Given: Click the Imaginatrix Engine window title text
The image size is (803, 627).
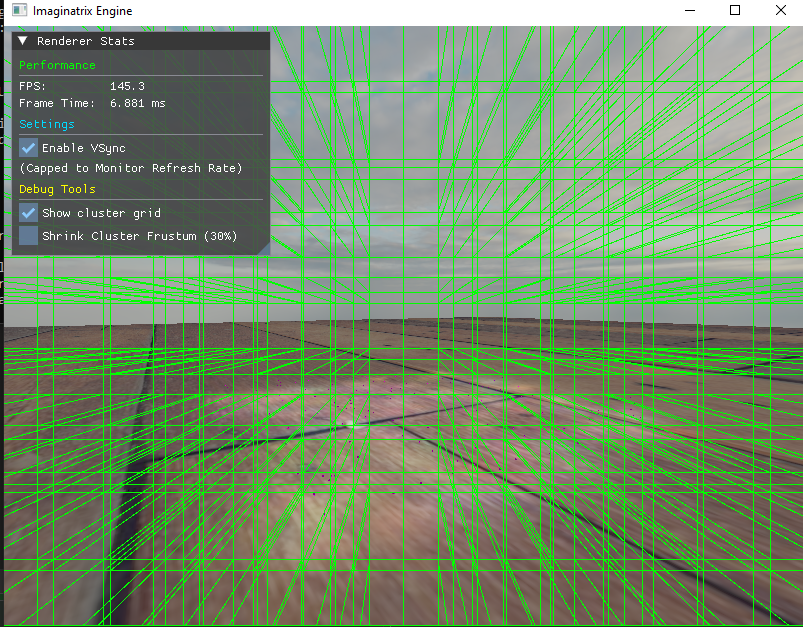Looking at the screenshot, I should click(x=82, y=11).
